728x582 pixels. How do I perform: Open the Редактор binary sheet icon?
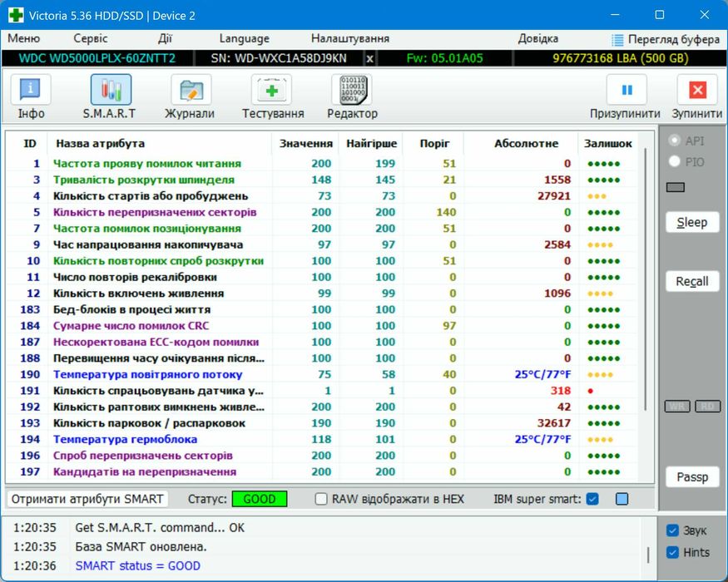click(x=352, y=89)
